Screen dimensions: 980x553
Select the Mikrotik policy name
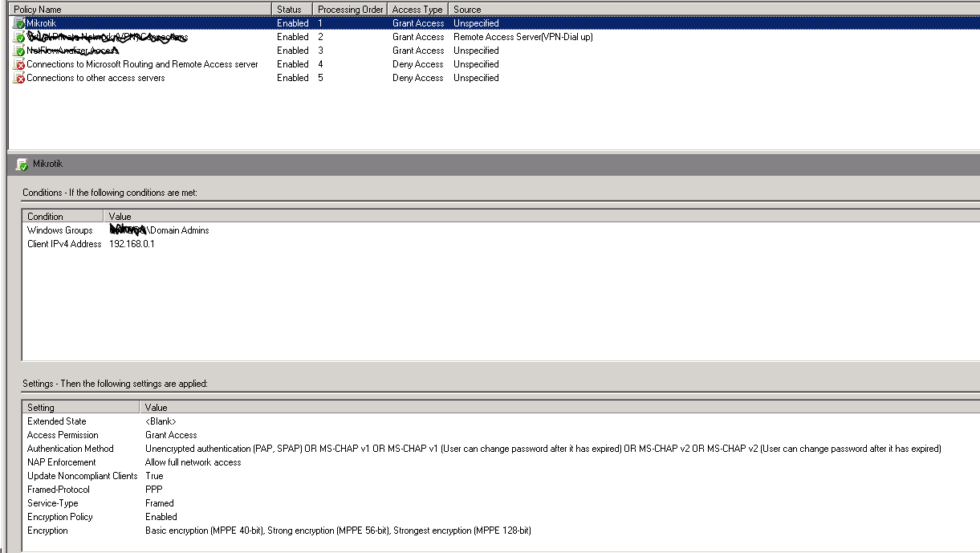41,23
